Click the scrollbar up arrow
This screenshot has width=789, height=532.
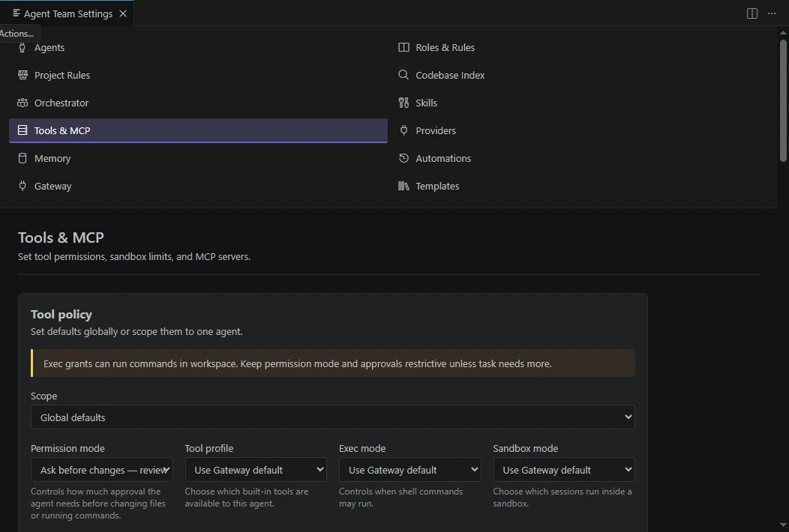[783, 33]
